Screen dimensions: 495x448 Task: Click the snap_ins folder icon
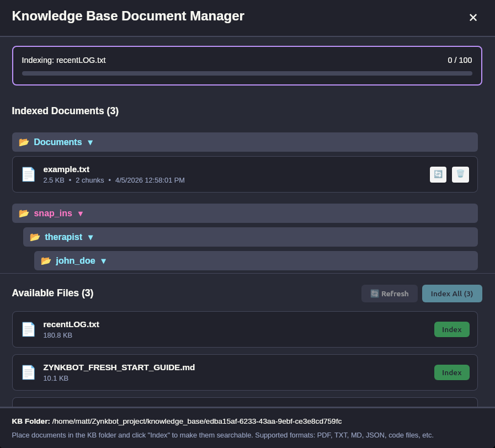pos(24,214)
